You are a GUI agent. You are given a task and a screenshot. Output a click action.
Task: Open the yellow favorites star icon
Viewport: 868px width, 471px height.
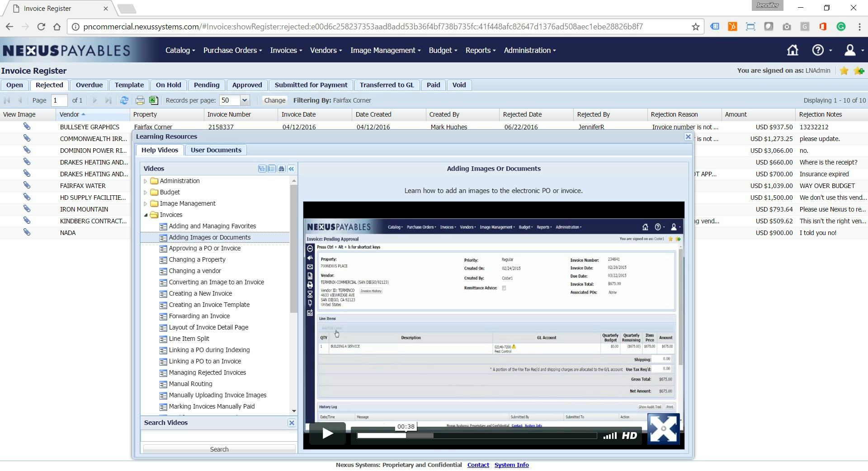click(x=844, y=71)
